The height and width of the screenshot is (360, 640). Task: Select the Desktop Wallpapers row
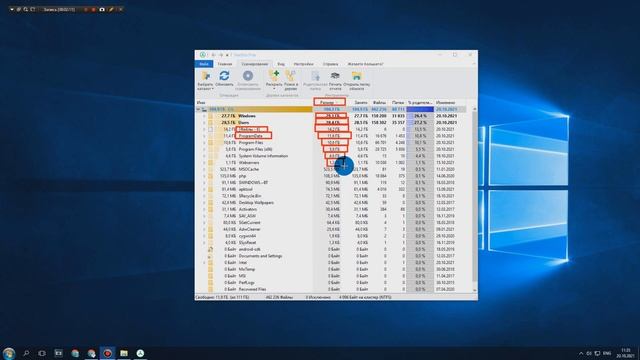pos(331,202)
